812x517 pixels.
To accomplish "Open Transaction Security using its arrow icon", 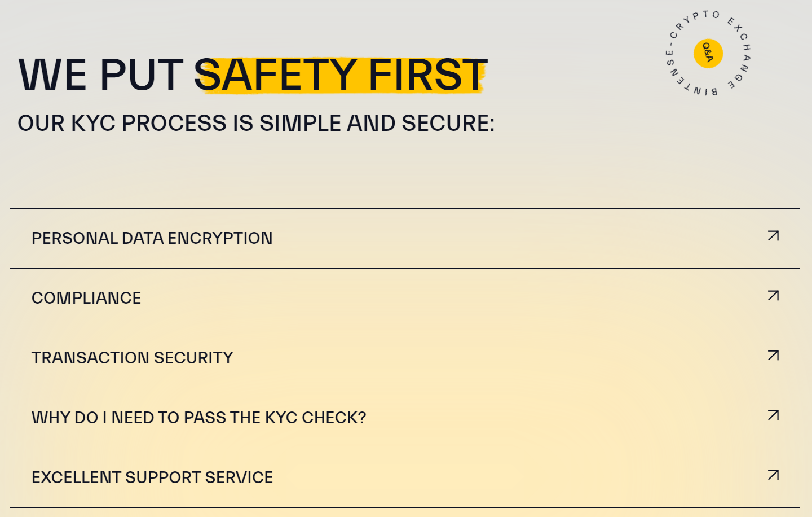I will (773, 356).
